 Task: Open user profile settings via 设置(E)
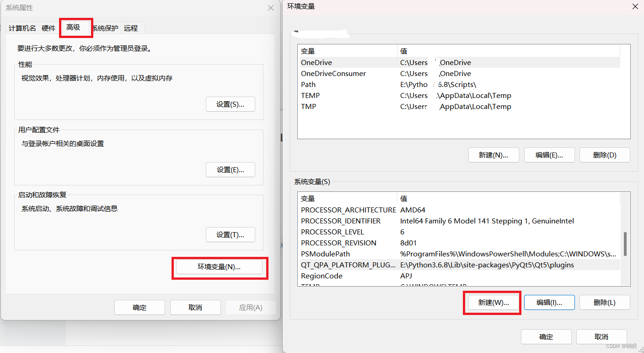click(x=231, y=169)
